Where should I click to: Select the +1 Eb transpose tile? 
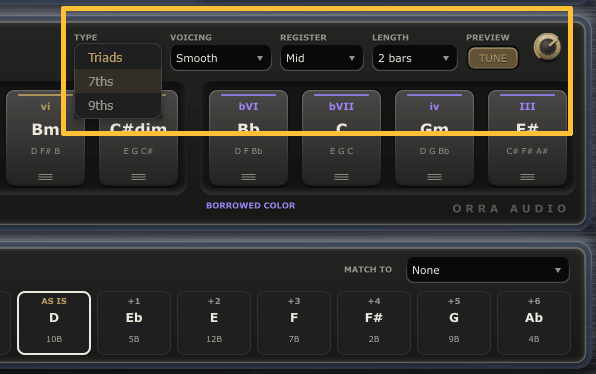pyautogui.click(x=134, y=323)
